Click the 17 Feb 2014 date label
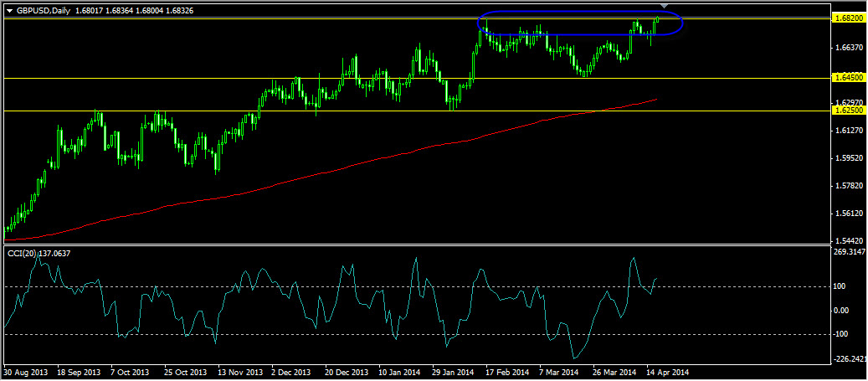Viewport: 868px width, 381px height. click(x=509, y=372)
